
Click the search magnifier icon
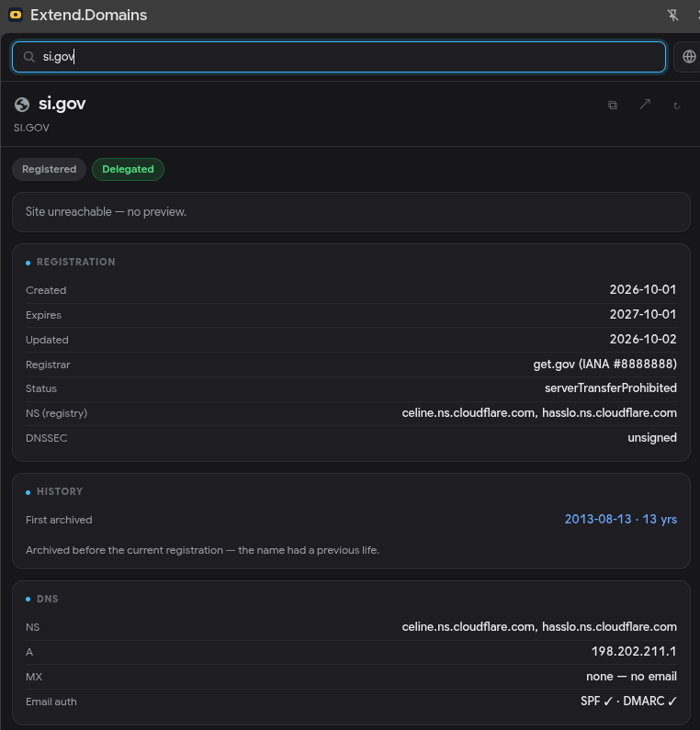pyautogui.click(x=29, y=57)
